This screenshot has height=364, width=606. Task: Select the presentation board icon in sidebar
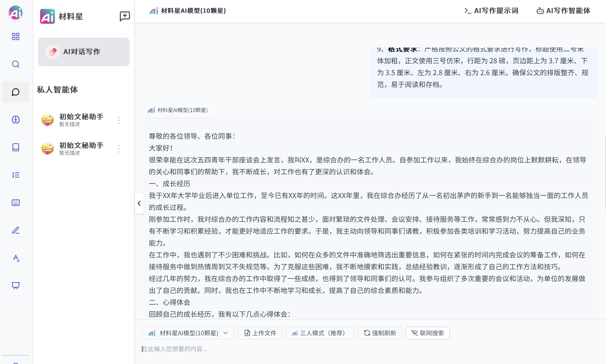pos(16,286)
